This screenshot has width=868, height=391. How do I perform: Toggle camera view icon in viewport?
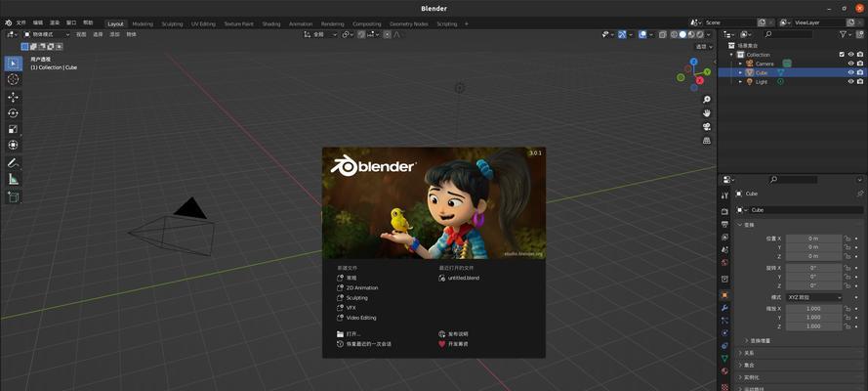point(707,127)
